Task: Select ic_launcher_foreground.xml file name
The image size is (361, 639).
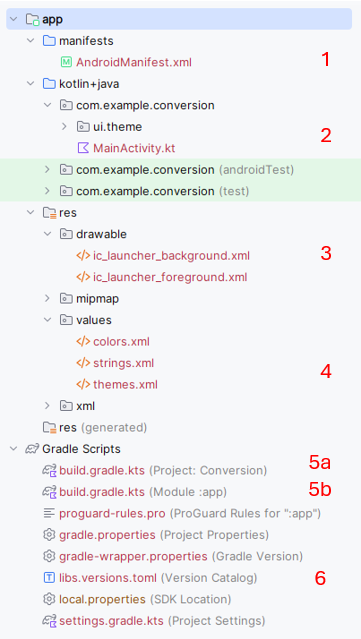Action: click(x=170, y=278)
